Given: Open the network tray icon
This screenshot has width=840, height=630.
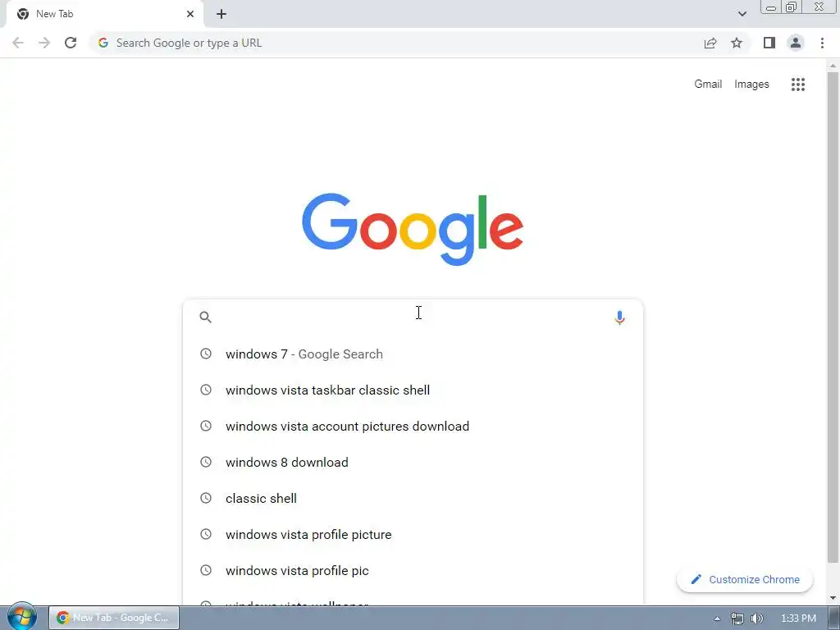Looking at the screenshot, I should coord(737,619).
